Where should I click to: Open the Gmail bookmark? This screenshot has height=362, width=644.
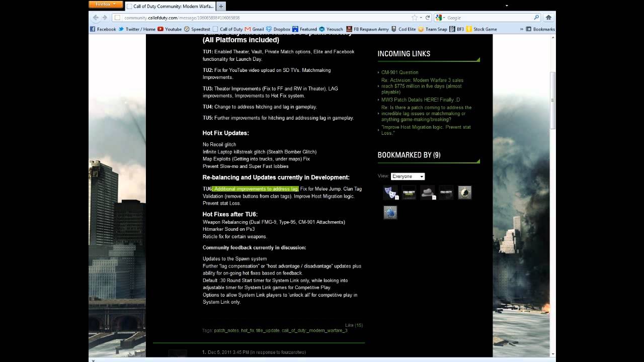255,29
